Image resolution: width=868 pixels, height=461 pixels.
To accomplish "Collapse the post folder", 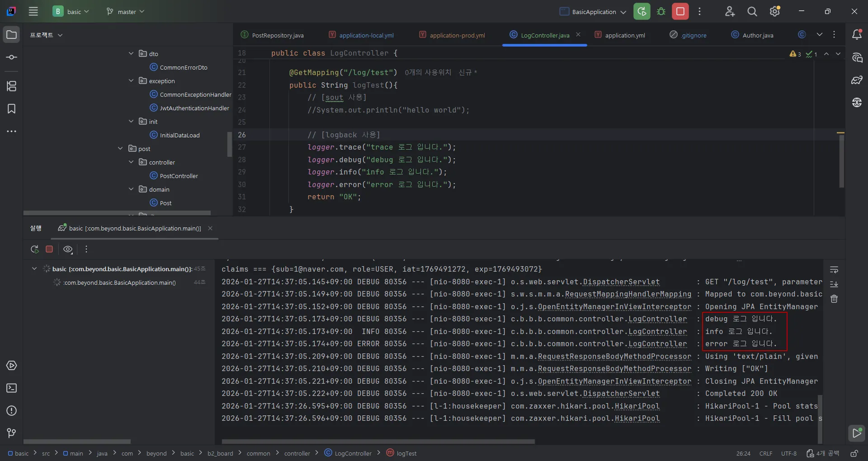I will [x=120, y=148].
